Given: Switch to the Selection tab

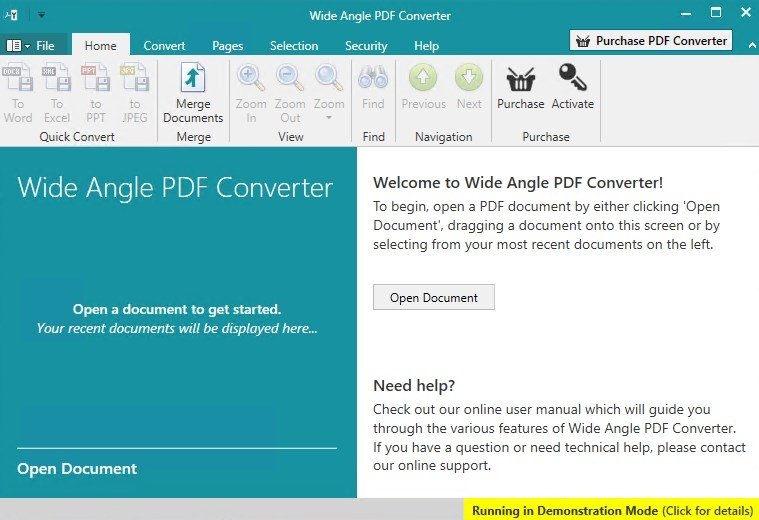Looking at the screenshot, I should coord(294,46).
